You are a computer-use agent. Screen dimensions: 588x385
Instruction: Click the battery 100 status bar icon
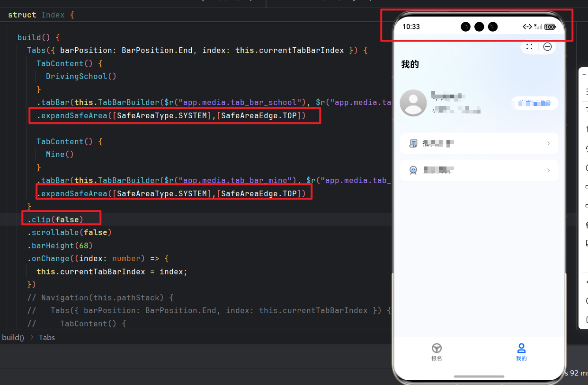click(550, 27)
